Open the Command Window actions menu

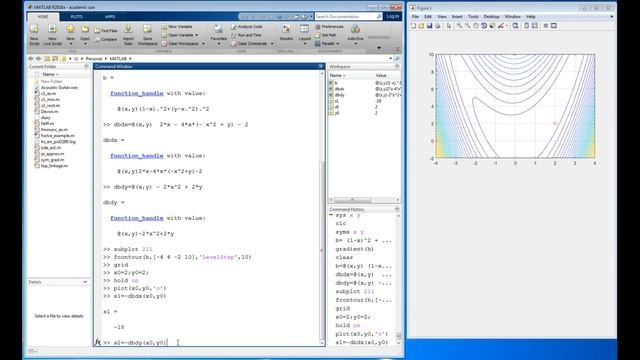pyautogui.click(x=321, y=66)
